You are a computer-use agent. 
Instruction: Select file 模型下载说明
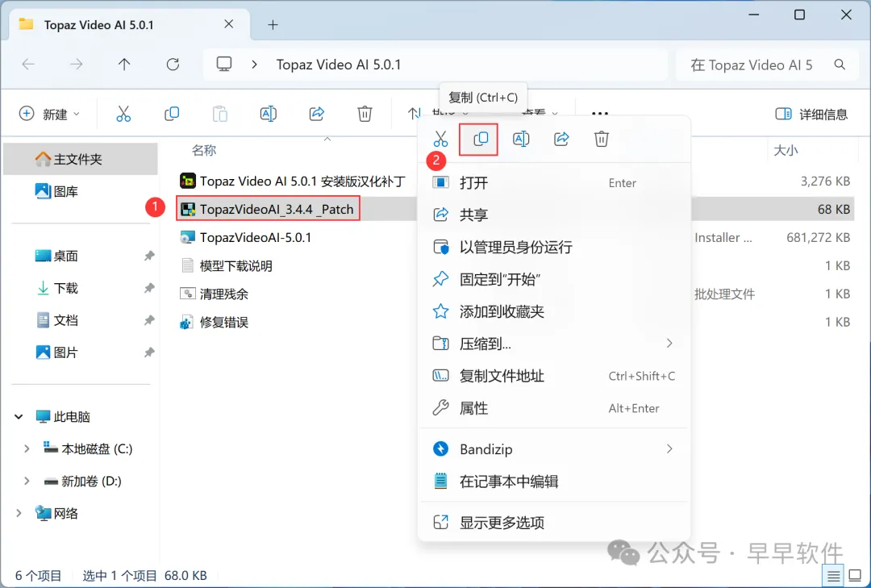(227, 265)
